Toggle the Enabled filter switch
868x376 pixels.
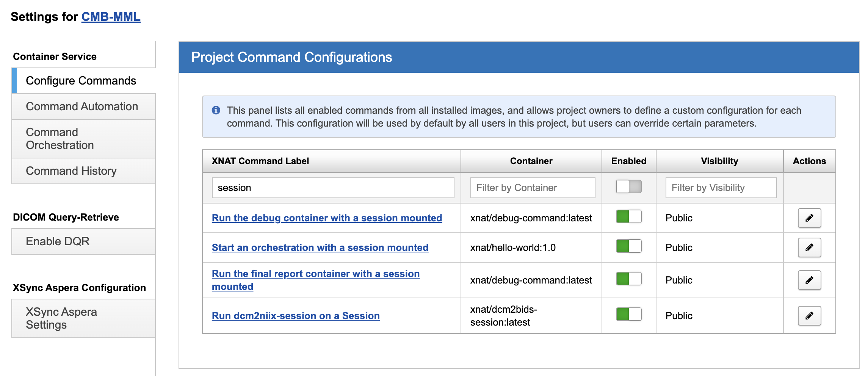[628, 187]
